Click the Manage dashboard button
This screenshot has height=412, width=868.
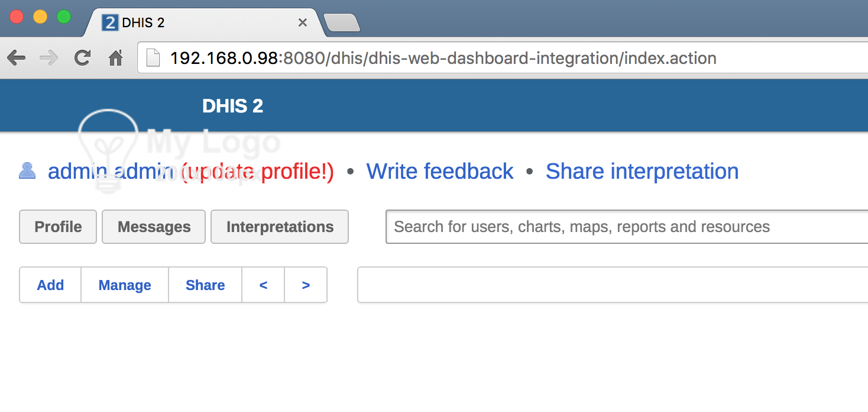coord(125,285)
